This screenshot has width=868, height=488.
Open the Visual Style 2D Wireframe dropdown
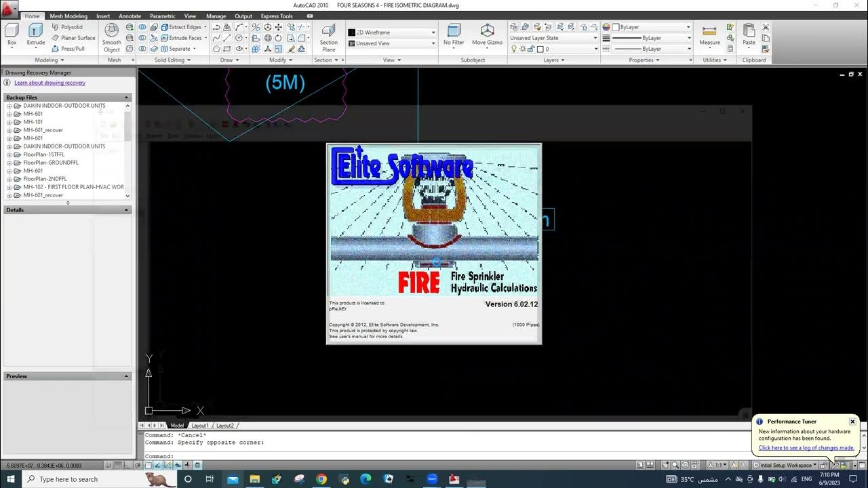click(x=391, y=33)
